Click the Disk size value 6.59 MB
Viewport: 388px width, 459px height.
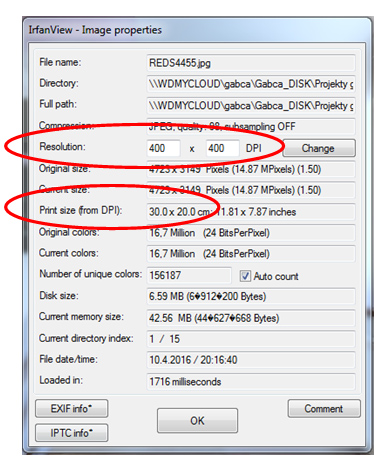click(x=251, y=296)
